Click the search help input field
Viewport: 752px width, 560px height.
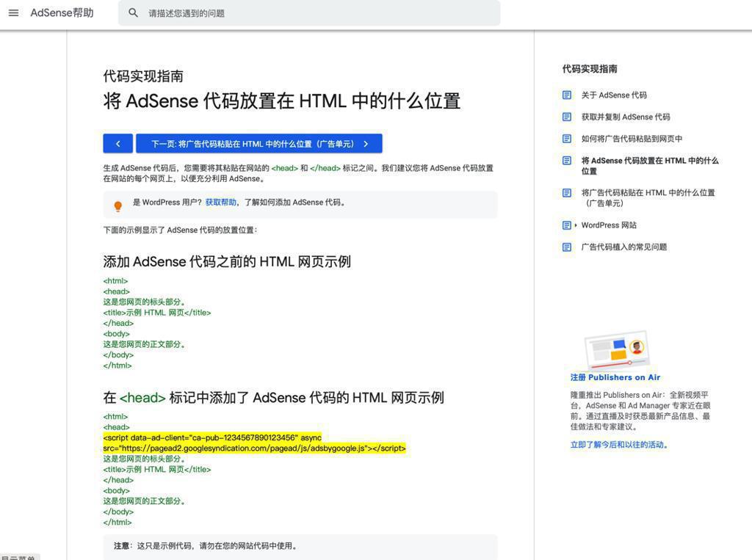pos(309,13)
